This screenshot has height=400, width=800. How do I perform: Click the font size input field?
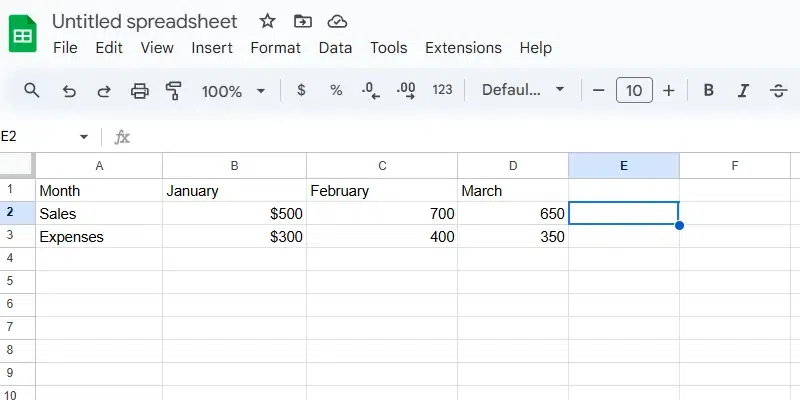[634, 91]
